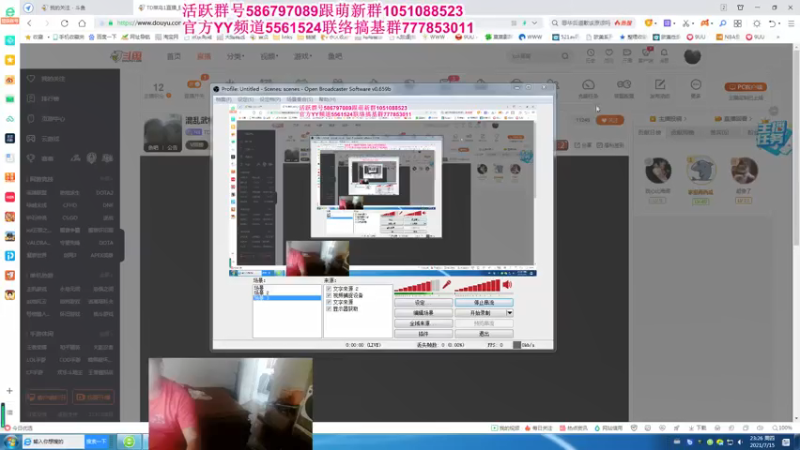This screenshot has height=450, width=800.
Task: Expand more bookmarks chevron at bar end
Action: point(778,37)
